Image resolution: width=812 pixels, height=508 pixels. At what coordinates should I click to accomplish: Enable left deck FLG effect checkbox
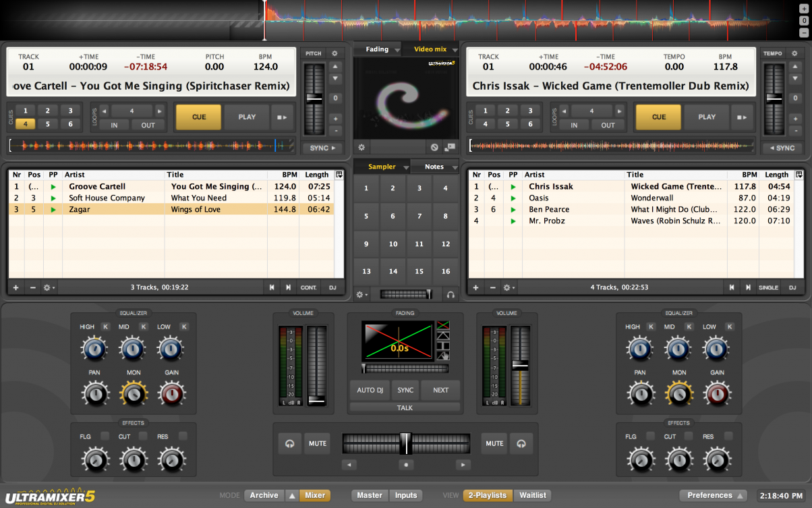tap(105, 436)
